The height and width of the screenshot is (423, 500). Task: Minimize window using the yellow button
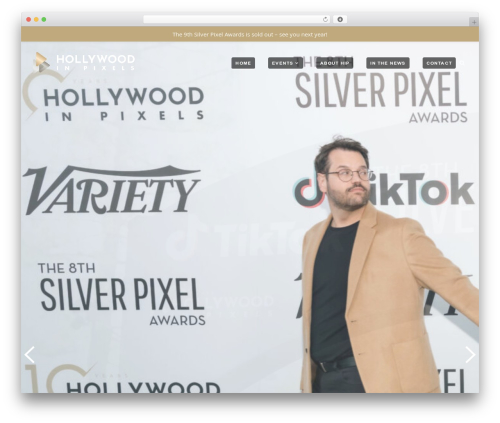click(x=36, y=20)
